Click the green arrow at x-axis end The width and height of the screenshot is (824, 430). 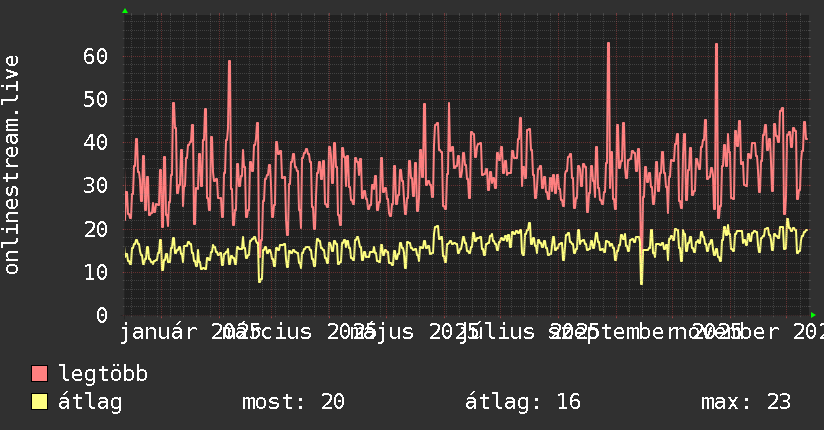tap(813, 315)
